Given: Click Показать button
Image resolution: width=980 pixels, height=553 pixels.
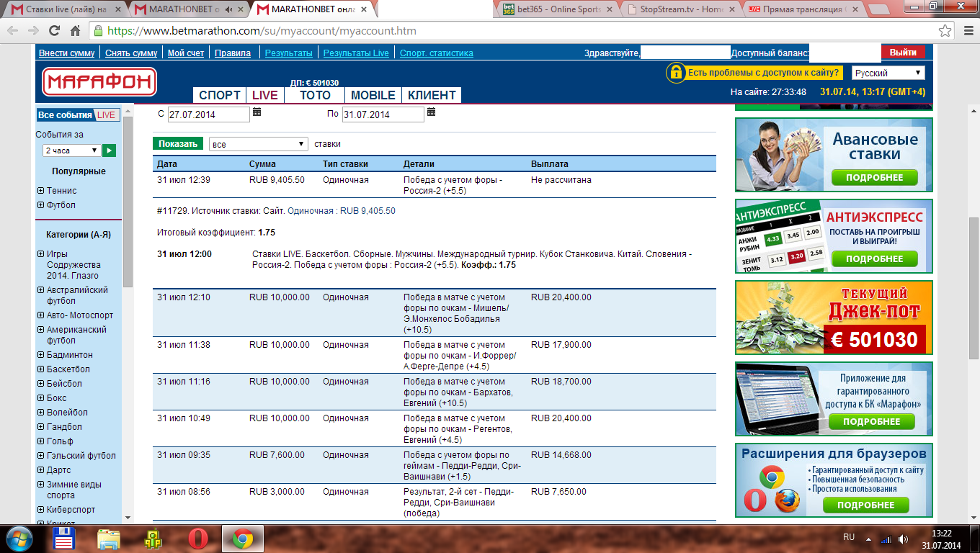Looking at the screenshot, I should coord(178,144).
